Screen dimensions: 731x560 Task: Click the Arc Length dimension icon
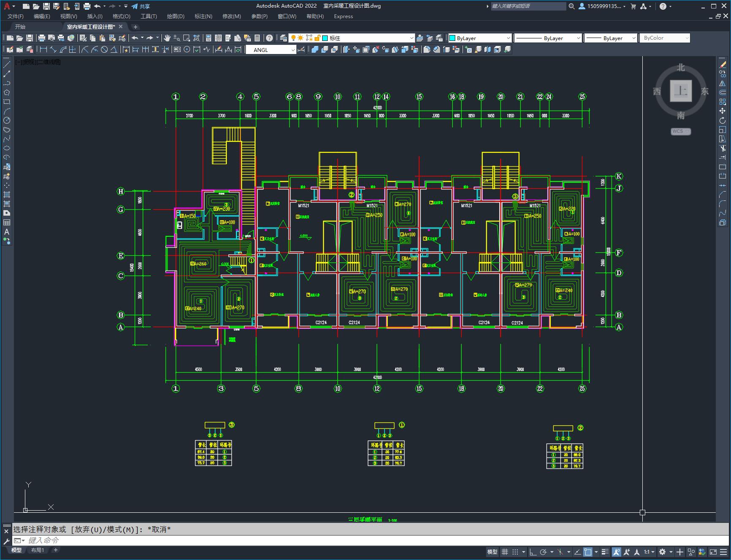[x=63, y=49]
